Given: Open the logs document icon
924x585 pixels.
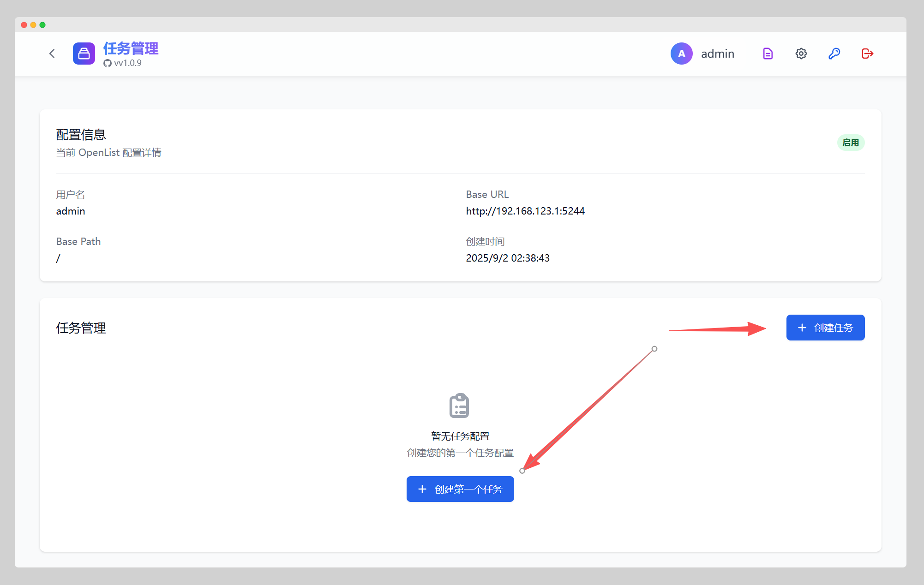Looking at the screenshot, I should point(768,54).
